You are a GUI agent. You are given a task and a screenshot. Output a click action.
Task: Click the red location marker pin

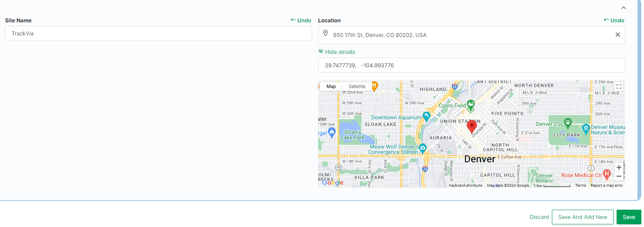pyautogui.click(x=471, y=126)
